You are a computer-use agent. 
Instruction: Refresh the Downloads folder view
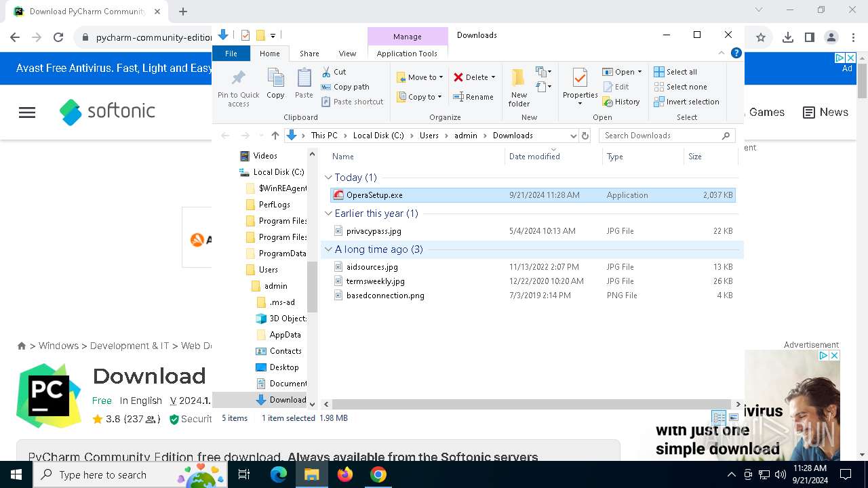click(x=585, y=136)
